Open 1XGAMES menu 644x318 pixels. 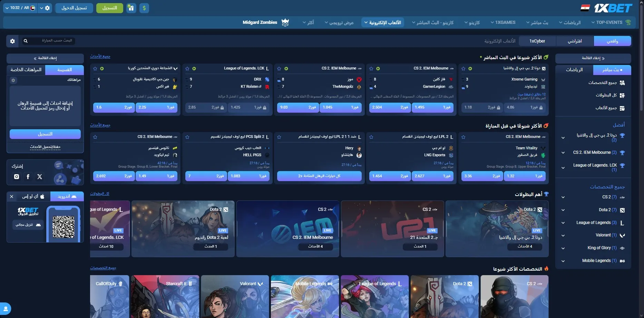[x=503, y=22]
